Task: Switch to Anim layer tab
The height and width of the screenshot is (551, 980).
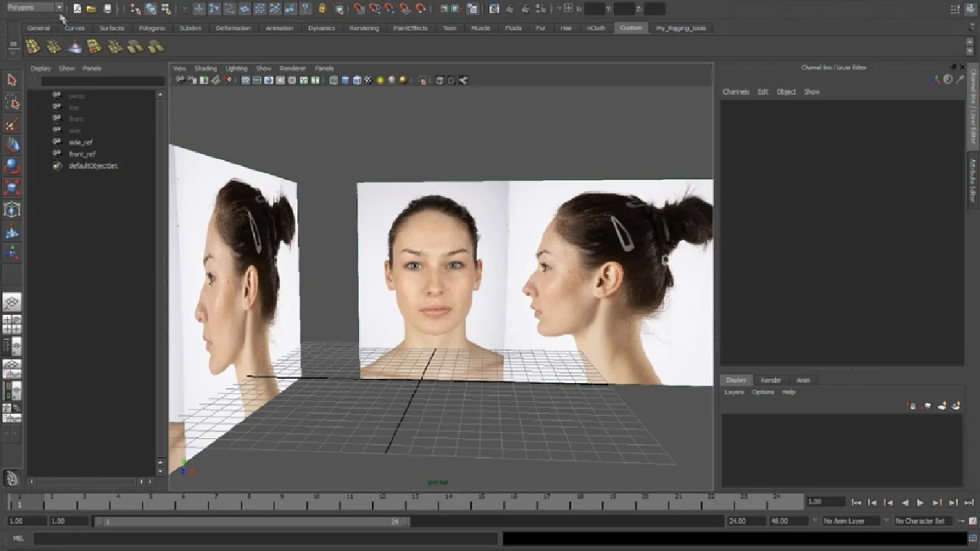Action: point(803,380)
